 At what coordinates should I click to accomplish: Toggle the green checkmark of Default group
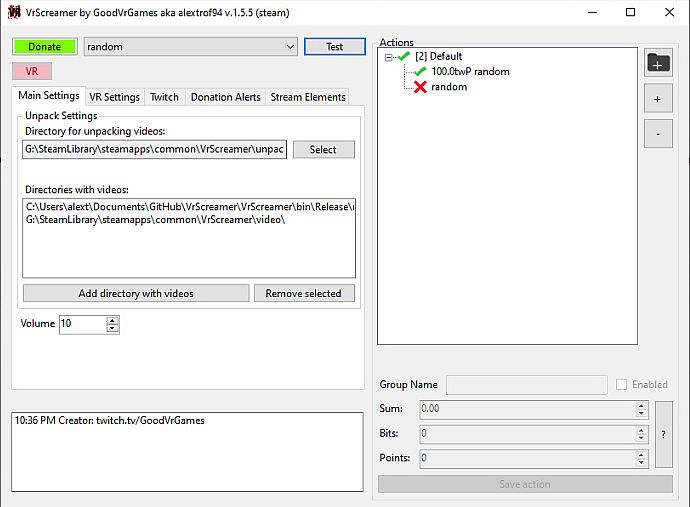point(403,56)
